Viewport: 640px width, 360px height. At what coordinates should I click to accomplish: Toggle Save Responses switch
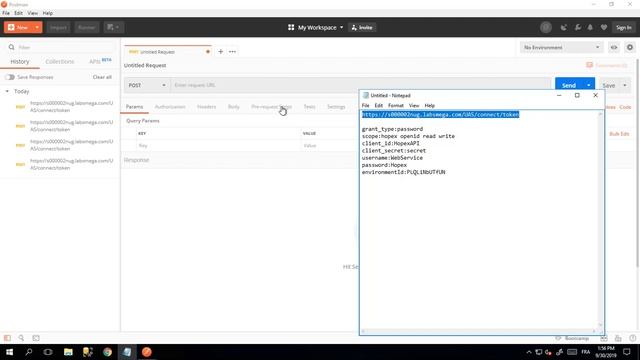[x=10, y=77]
